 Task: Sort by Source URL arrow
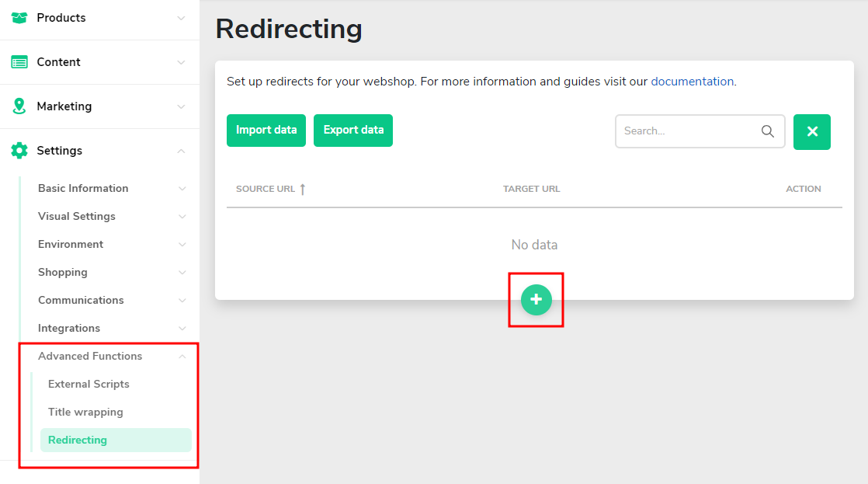pos(302,190)
